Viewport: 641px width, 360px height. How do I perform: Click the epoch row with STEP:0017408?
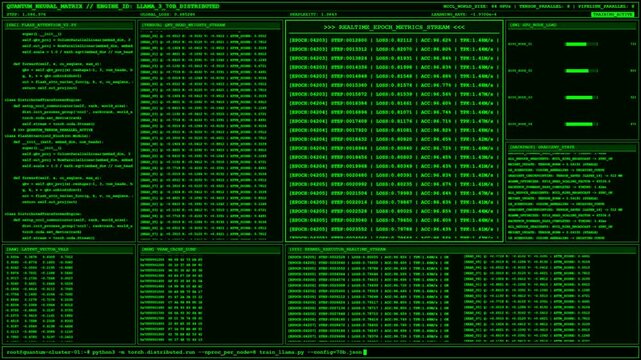pos(394,121)
